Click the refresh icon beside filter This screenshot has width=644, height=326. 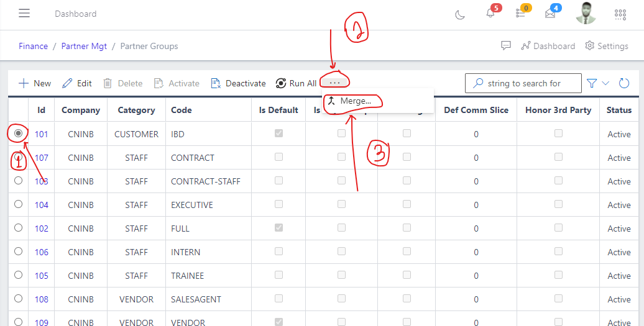pos(624,83)
